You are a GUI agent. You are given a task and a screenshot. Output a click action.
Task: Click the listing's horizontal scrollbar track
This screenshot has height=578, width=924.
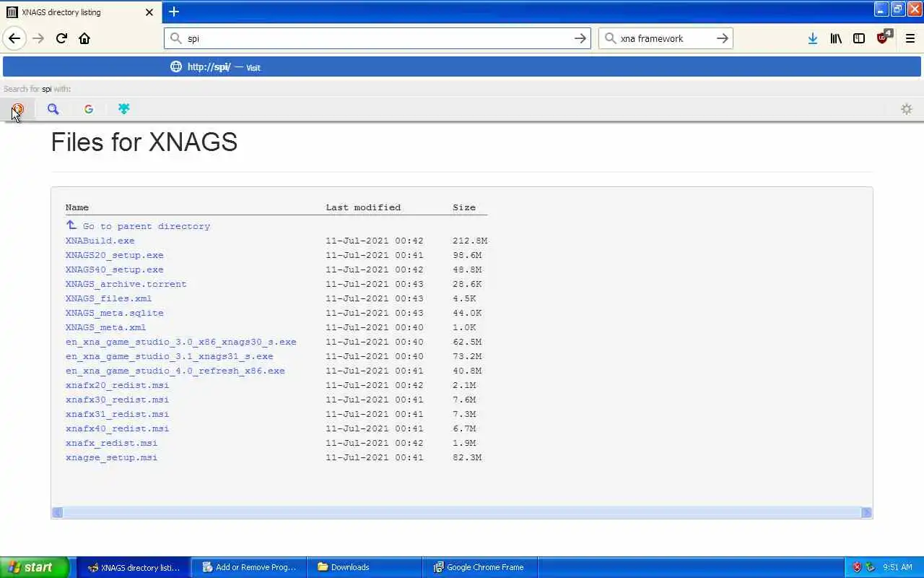(x=462, y=512)
